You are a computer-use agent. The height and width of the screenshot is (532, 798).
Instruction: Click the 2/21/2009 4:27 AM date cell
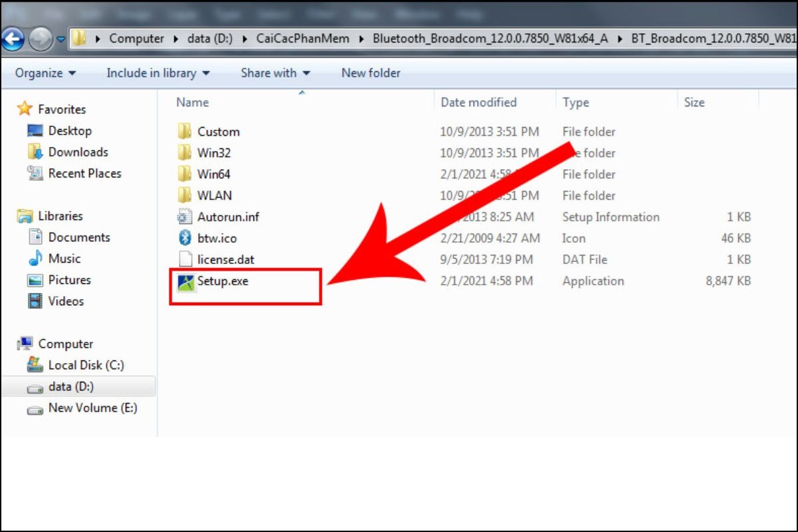click(x=490, y=237)
